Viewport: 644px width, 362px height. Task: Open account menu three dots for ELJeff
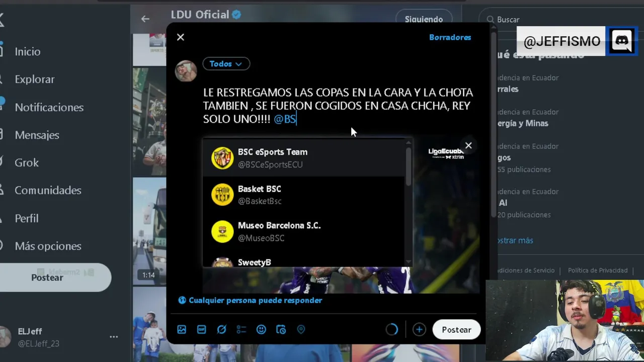[x=114, y=337]
